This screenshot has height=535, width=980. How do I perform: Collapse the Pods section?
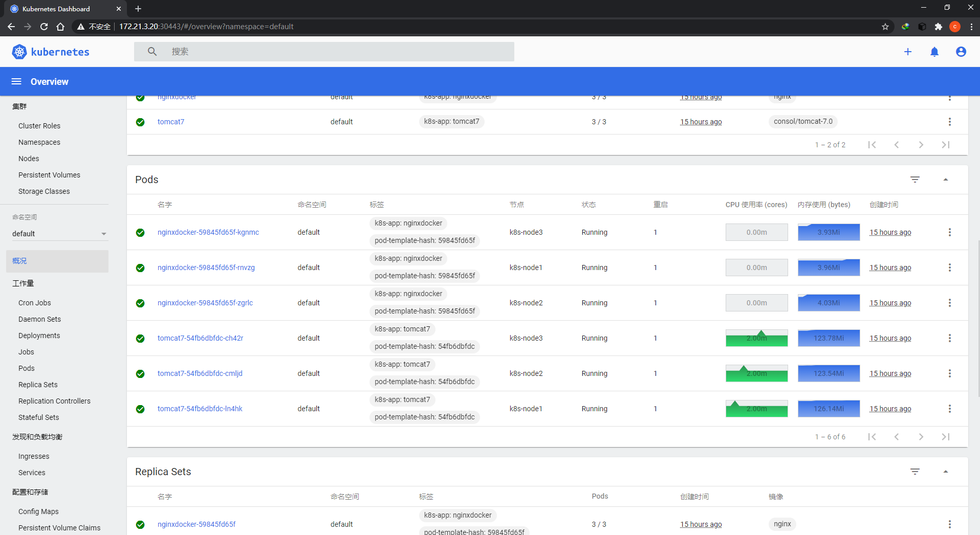pyautogui.click(x=946, y=180)
